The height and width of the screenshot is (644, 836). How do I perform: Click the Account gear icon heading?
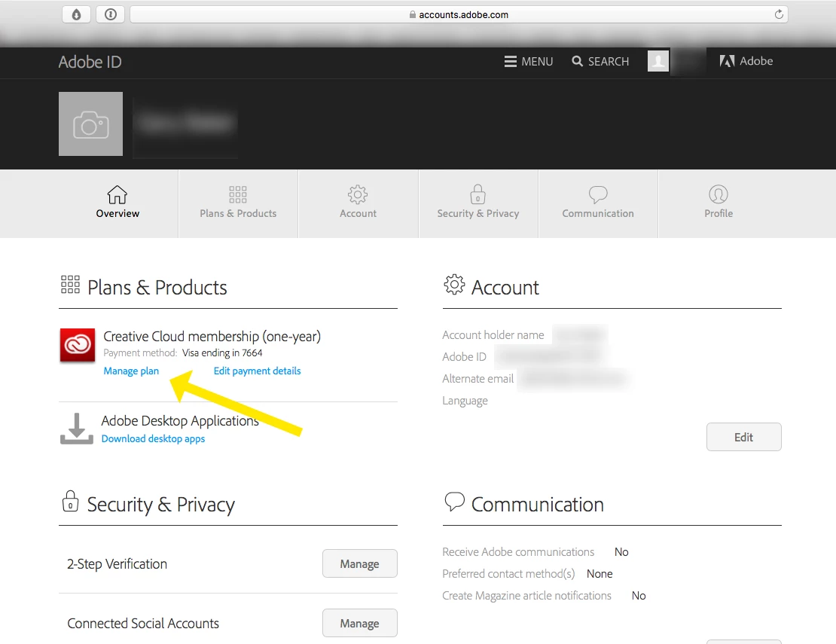coord(454,285)
